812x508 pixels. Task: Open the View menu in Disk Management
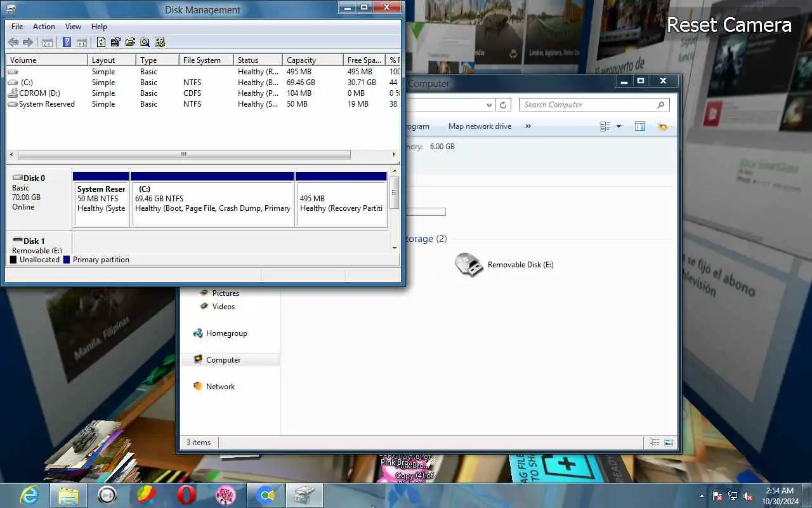(73, 27)
